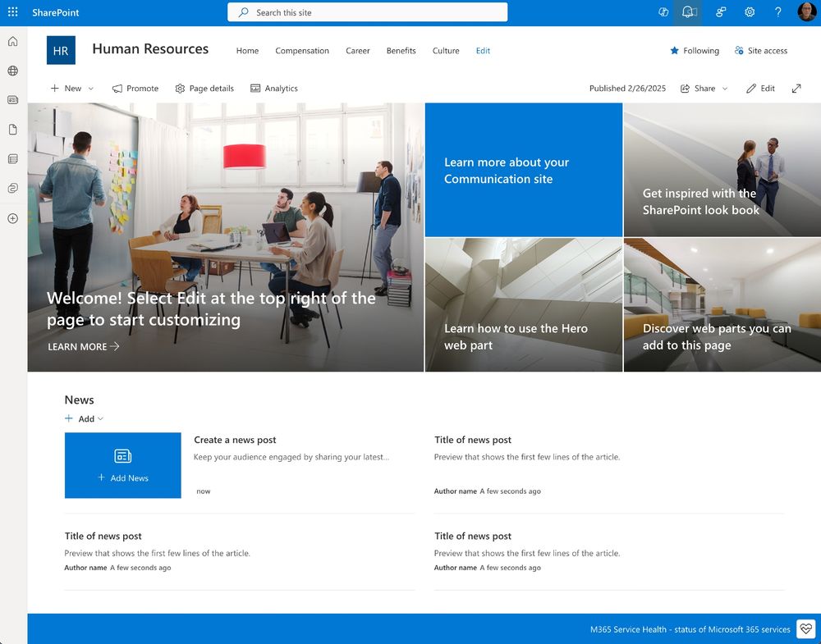The height and width of the screenshot is (644, 821).
Task: Open the Benefits navigation tab
Action: tap(401, 51)
